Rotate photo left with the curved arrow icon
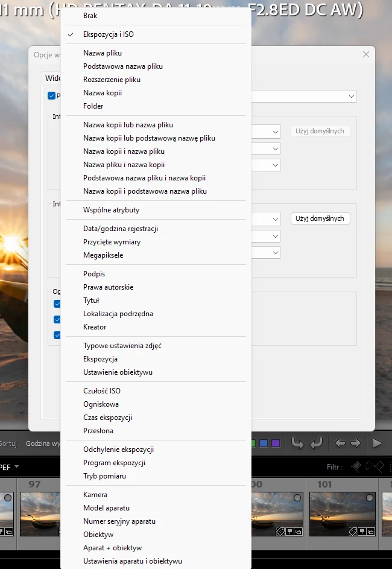The image size is (392, 569). coord(298,443)
